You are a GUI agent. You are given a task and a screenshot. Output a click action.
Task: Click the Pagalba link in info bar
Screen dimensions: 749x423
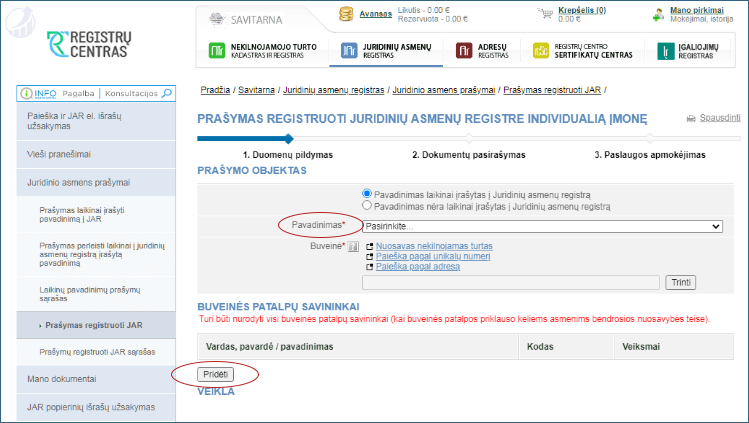click(78, 94)
